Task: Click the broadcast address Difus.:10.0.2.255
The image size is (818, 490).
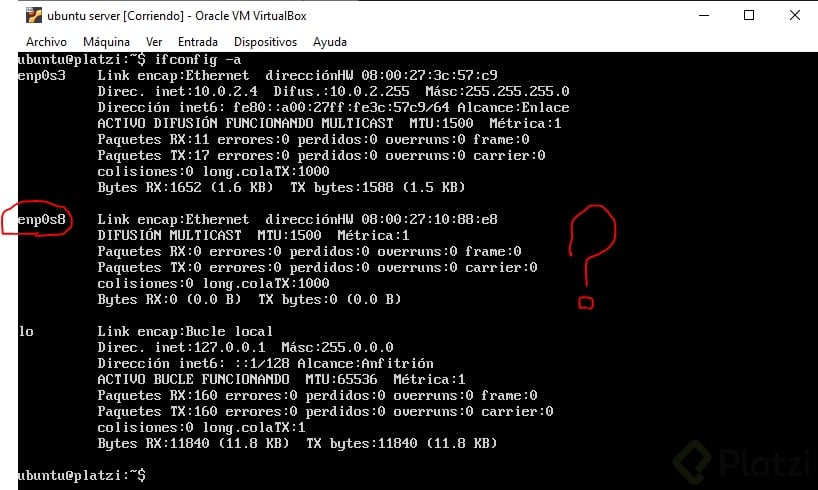Action: point(342,91)
